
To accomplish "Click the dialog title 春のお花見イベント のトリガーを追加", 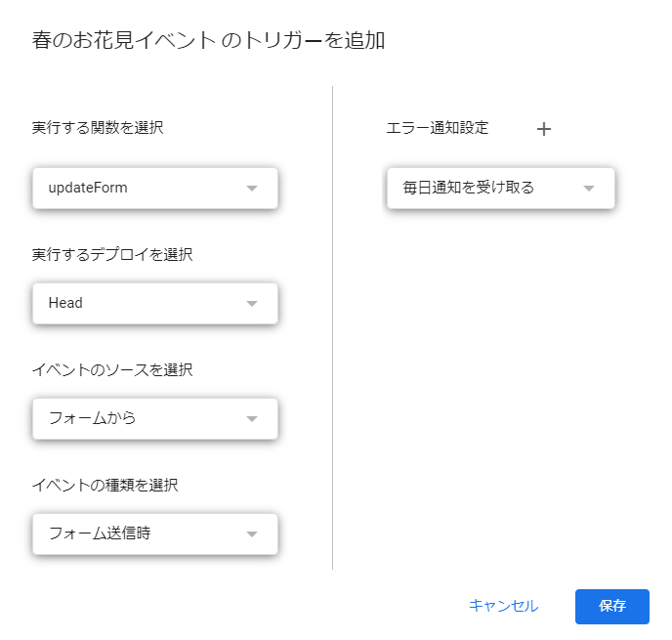I will pyautogui.click(x=208, y=40).
